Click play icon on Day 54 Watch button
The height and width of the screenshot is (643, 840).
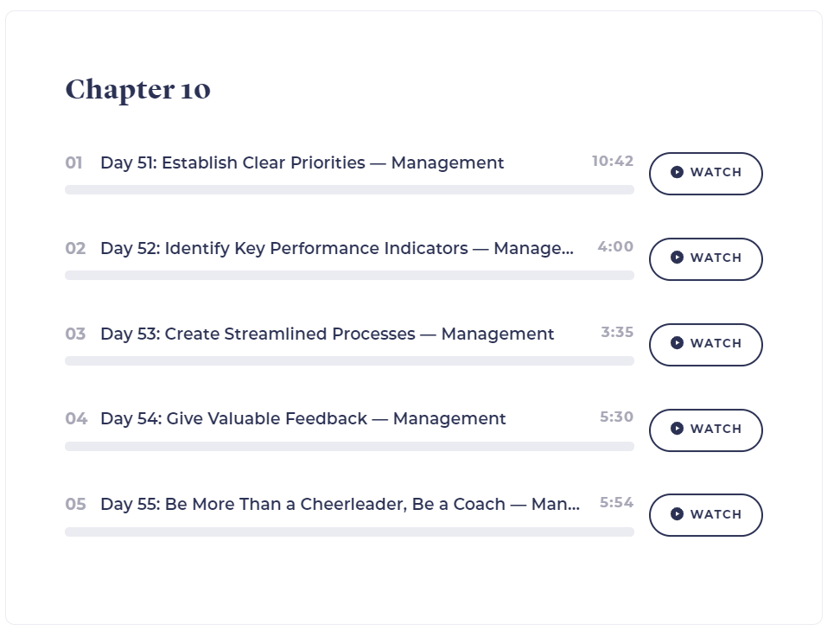click(677, 428)
